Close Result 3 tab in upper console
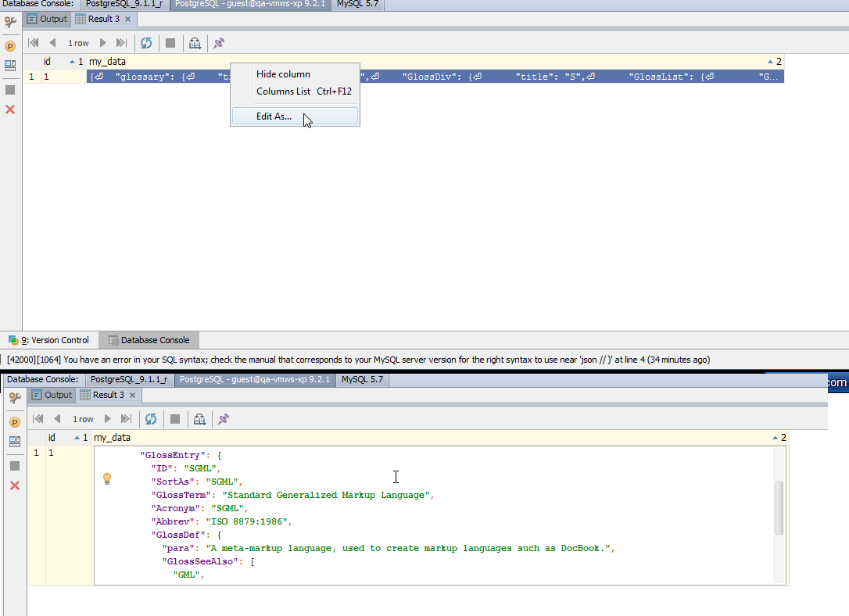This screenshot has width=849, height=616. (127, 19)
